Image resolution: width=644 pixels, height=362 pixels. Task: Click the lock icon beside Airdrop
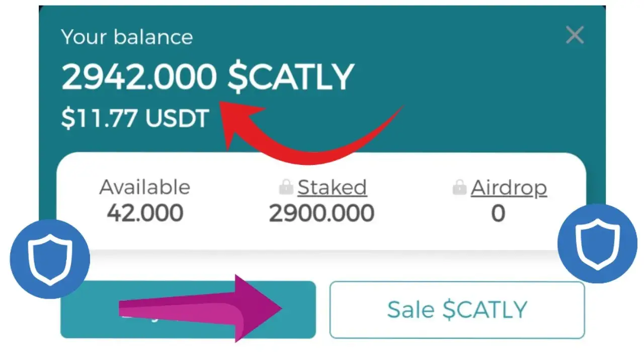point(459,189)
